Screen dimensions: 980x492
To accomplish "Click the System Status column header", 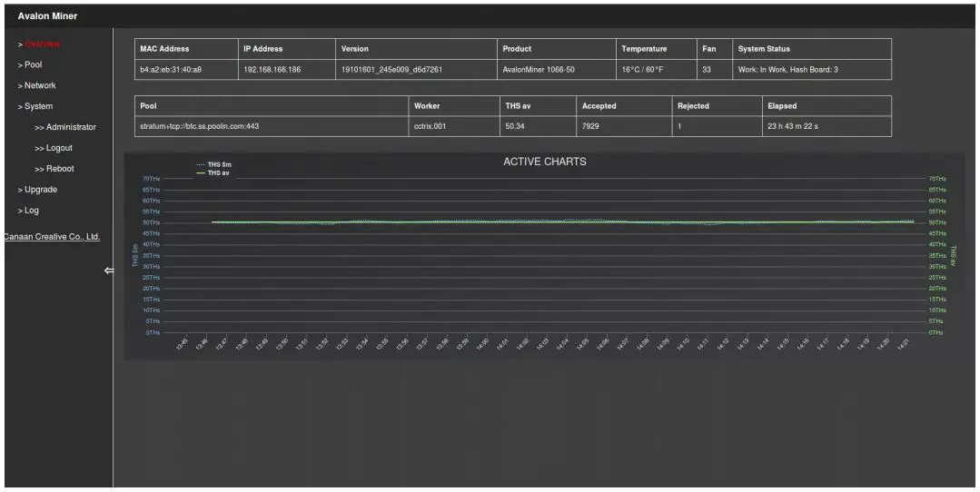I will point(764,49).
